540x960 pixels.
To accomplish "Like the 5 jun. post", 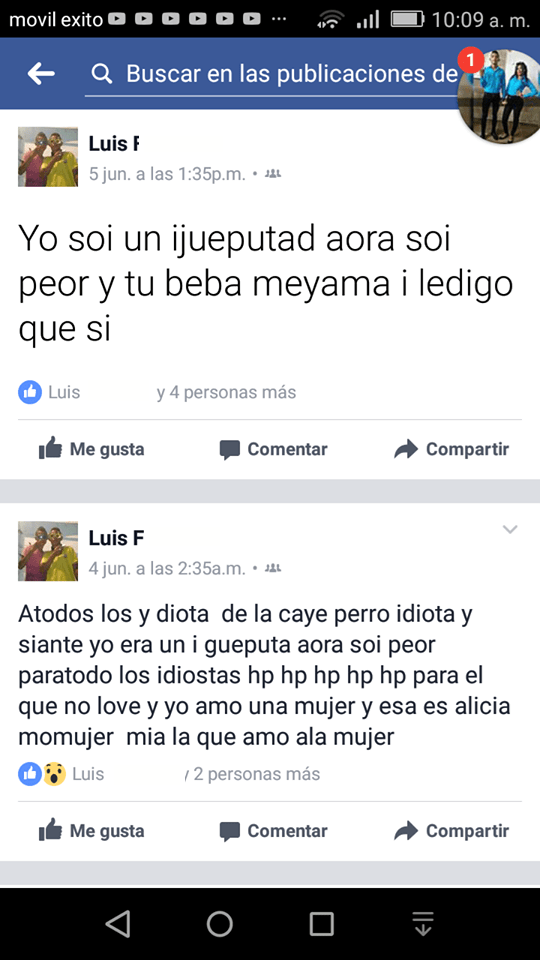I will (x=91, y=449).
